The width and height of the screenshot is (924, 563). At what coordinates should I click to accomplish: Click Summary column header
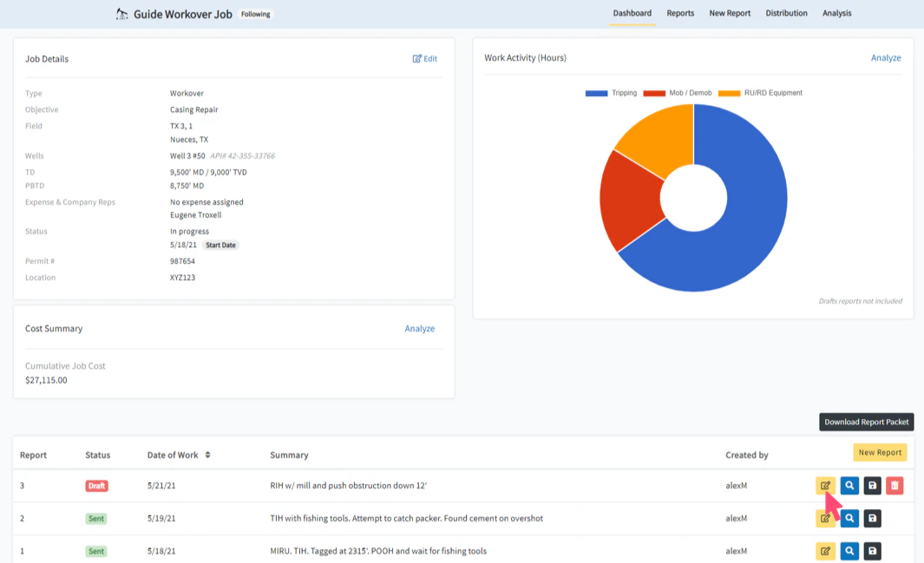coord(289,455)
